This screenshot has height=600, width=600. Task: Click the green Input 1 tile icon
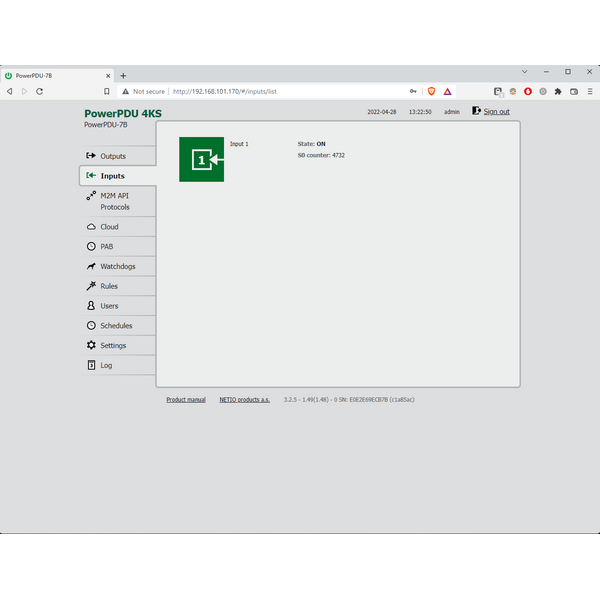click(201, 159)
